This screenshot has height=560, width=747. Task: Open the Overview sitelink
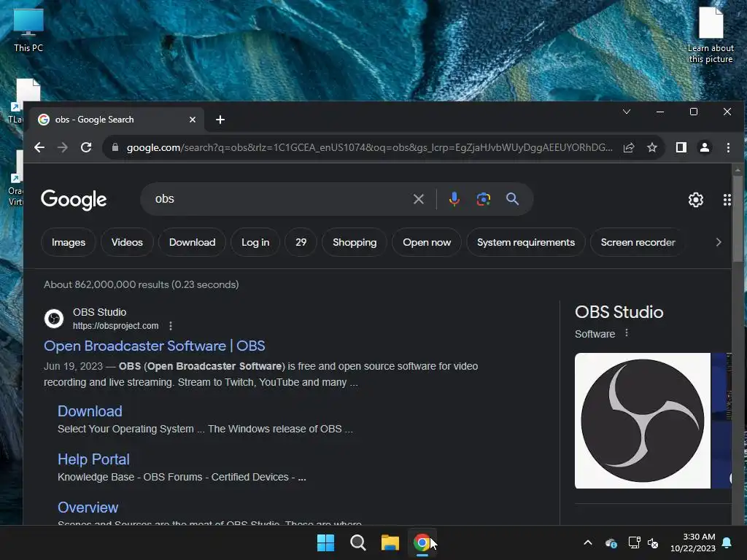[x=88, y=507]
